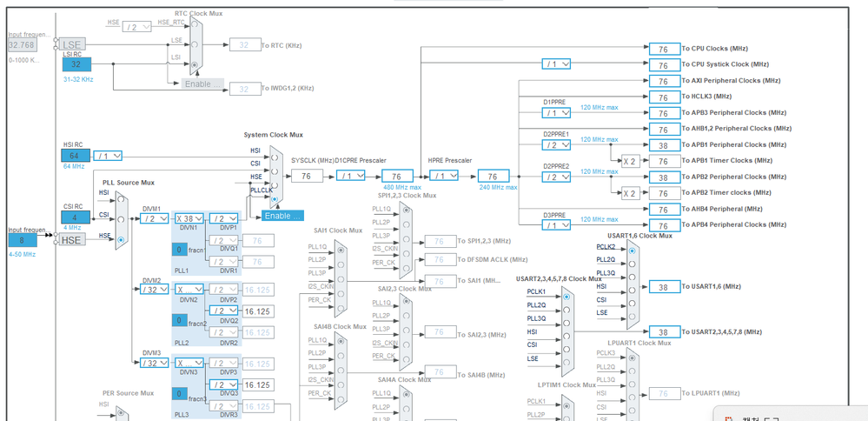The image size is (868, 421).
Task: Click the HSE input frequency field showing 8
Action: tap(23, 240)
